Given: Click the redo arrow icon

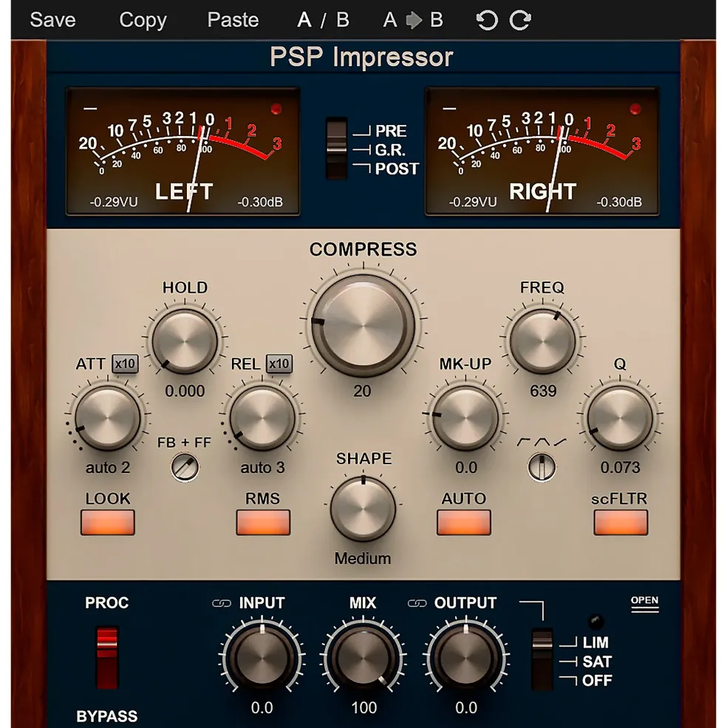Looking at the screenshot, I should point(520,21).
